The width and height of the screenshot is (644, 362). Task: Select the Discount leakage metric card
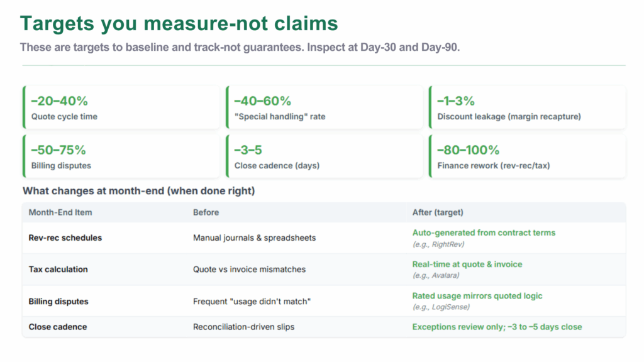pos(528,107)
